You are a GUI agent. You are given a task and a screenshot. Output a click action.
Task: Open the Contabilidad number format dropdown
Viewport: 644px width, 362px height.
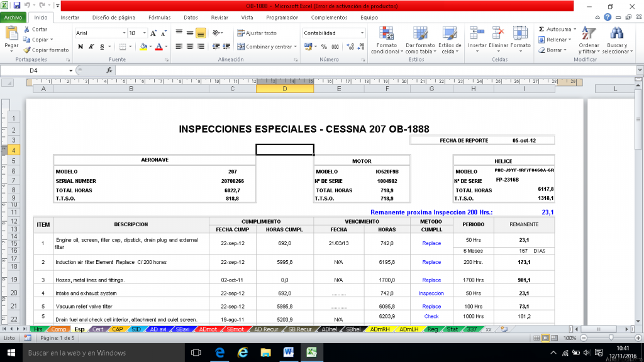click(362, 33)
